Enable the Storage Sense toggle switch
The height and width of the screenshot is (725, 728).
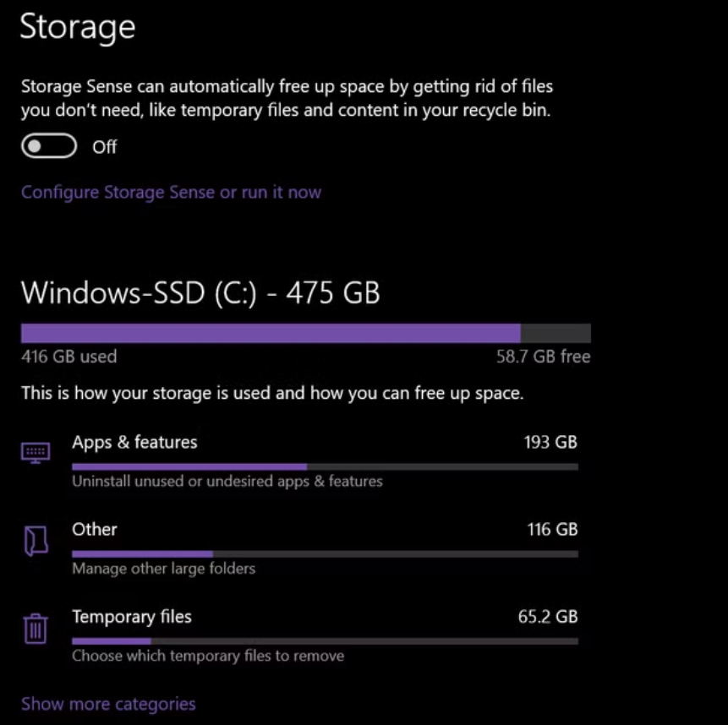point(48,146)
